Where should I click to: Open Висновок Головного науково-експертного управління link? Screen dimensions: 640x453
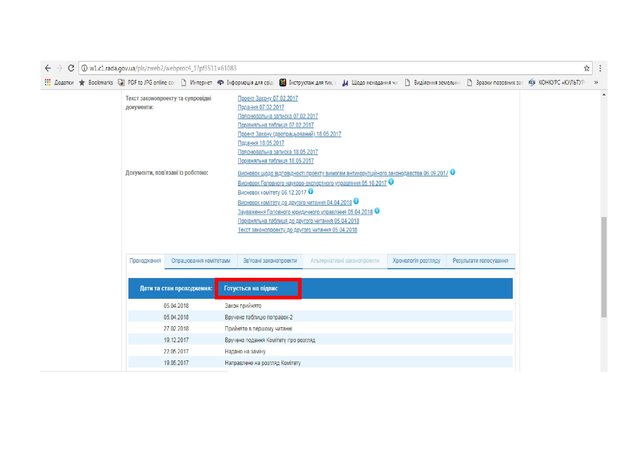[312, 183]
